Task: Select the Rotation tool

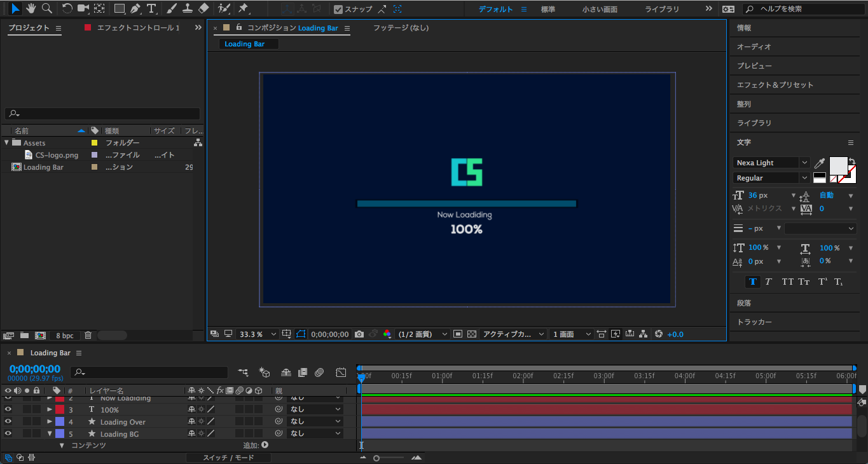Action: pos(67,8)
